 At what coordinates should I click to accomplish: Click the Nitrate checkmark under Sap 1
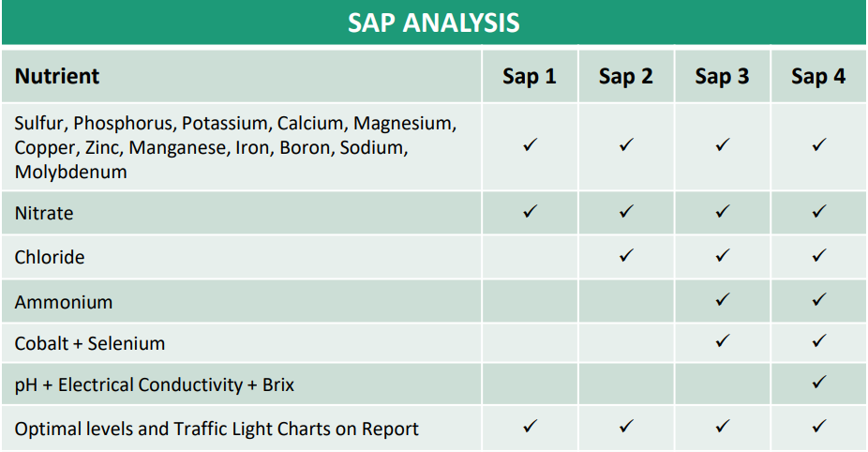click(530, 211)
